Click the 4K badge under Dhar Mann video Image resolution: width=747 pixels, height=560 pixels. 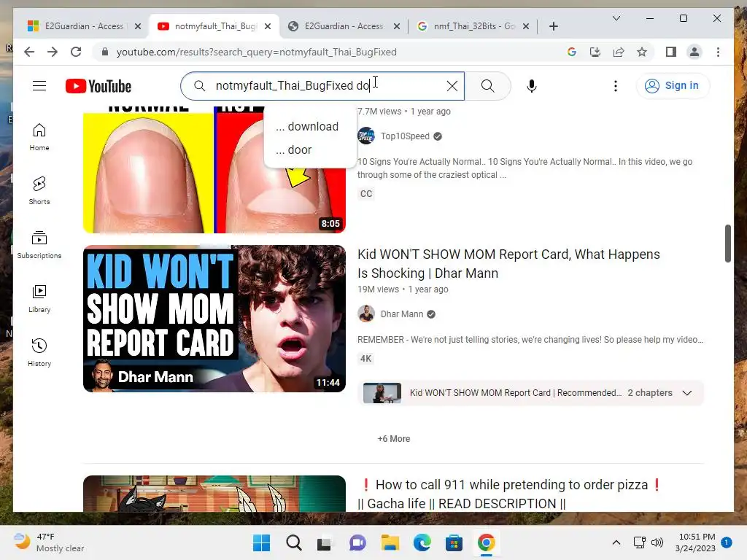tap(365, 359)
